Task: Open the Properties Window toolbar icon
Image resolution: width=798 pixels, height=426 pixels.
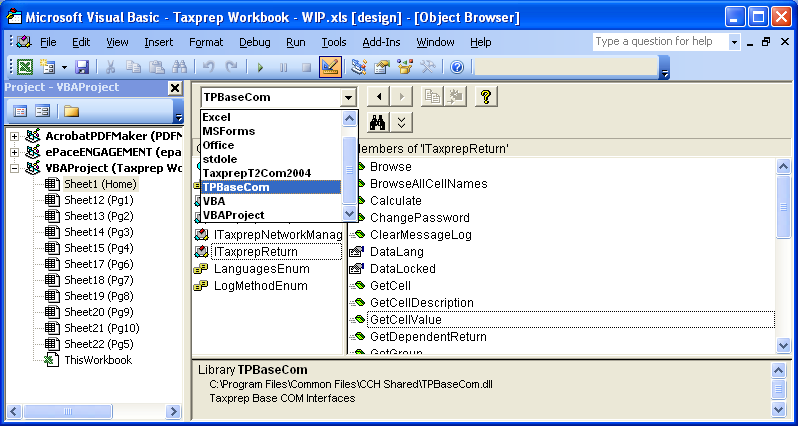Action: coord(381,67)
